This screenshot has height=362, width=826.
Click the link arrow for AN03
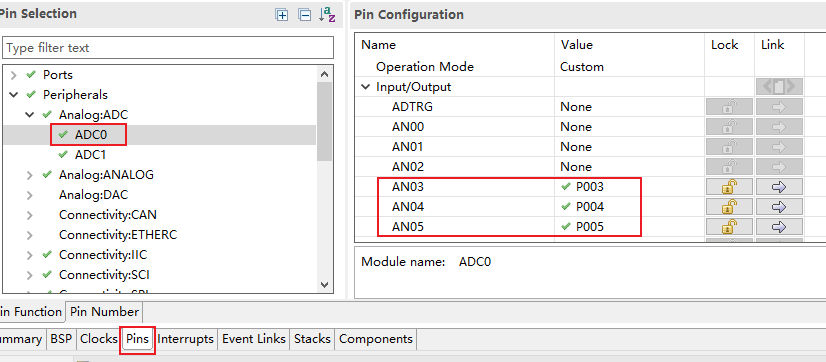tap(779, 187)
